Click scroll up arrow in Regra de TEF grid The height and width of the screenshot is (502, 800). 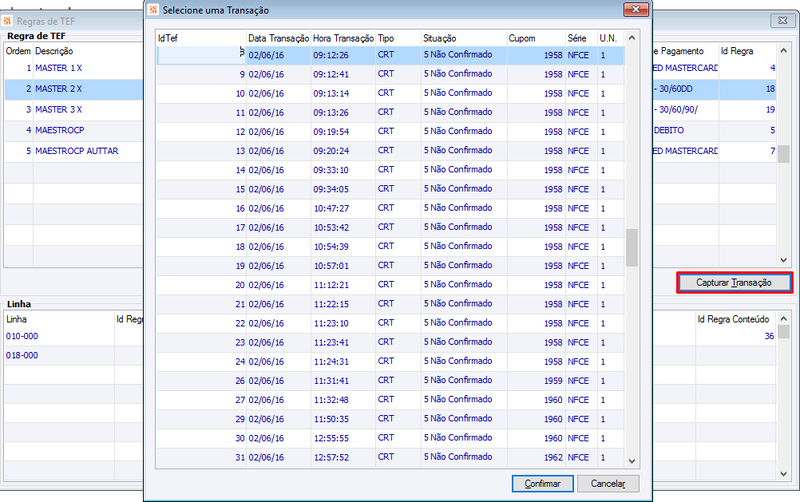point(783,51)
